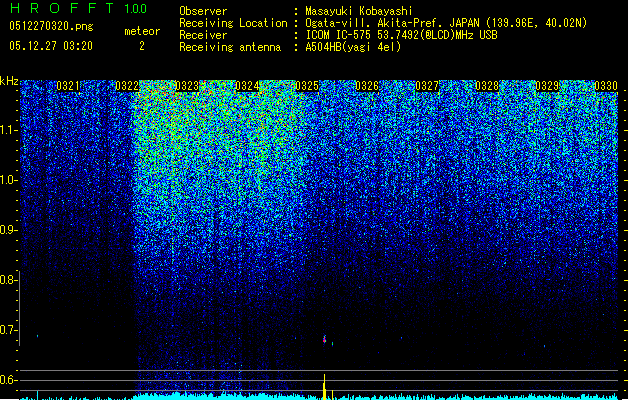Click the Observer name Masayuki Kobayashi
629x400 pixels.
[x=358, y=11]
